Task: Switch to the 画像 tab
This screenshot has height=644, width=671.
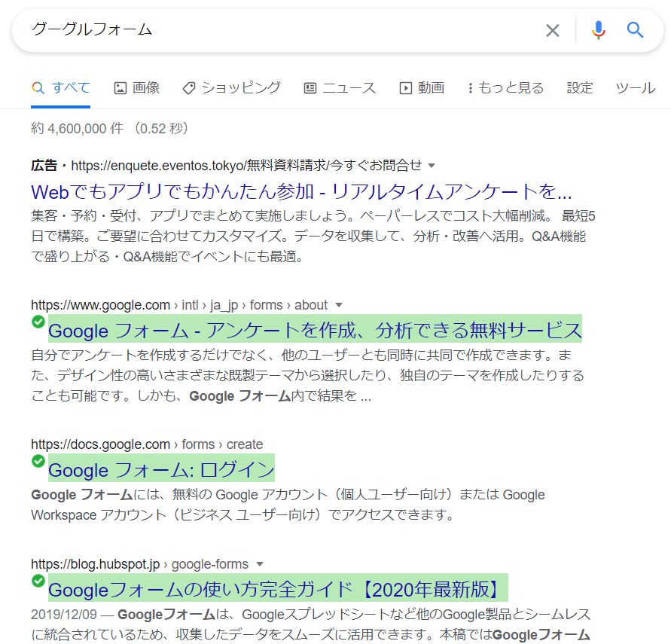Action: (x=137, y=87)
